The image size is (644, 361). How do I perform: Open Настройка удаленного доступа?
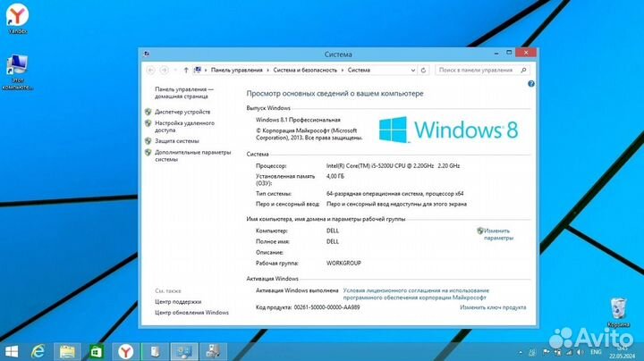pos(184,126)
